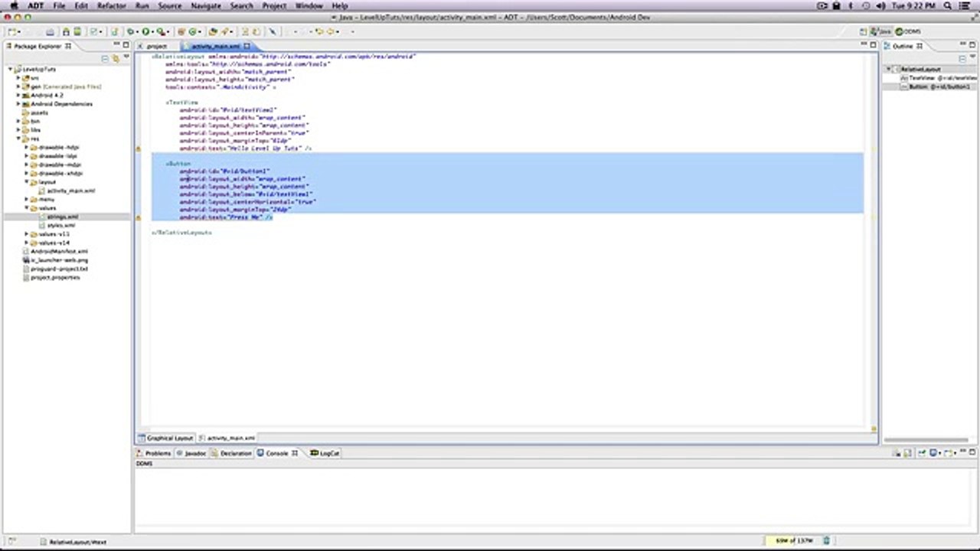This screenshot has height=551, width=980.
Task: Expand the drawable-hdpi folder
Action: click(x=26, y=147)
